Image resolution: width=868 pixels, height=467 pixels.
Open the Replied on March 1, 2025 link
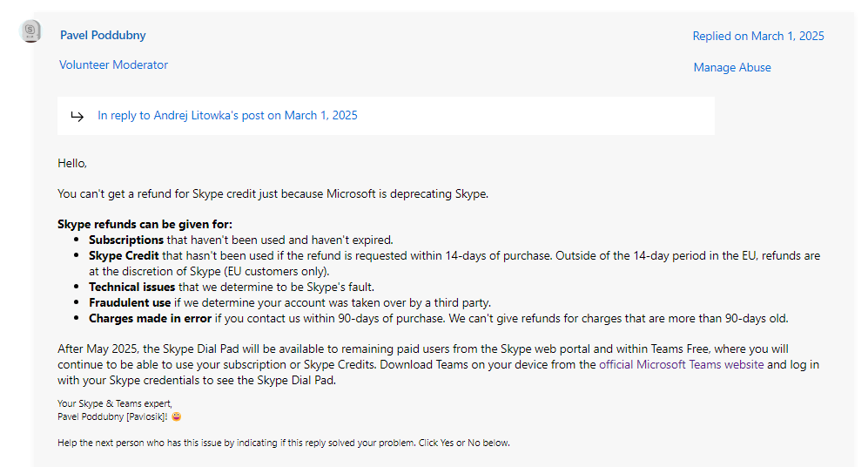click(x=758, y=36)
